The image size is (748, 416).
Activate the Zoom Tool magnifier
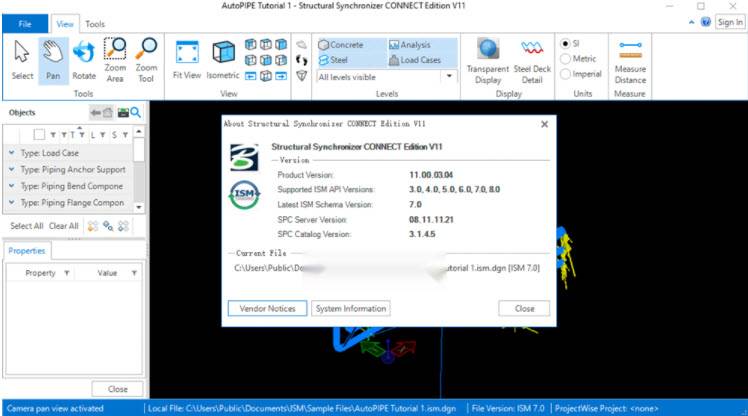pyautogui.click(x=146, y=61)
